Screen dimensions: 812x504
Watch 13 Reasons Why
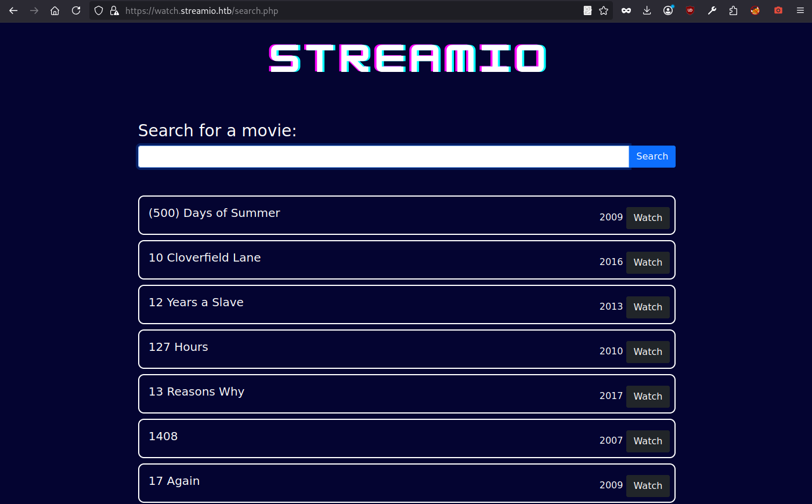(648, 397)
